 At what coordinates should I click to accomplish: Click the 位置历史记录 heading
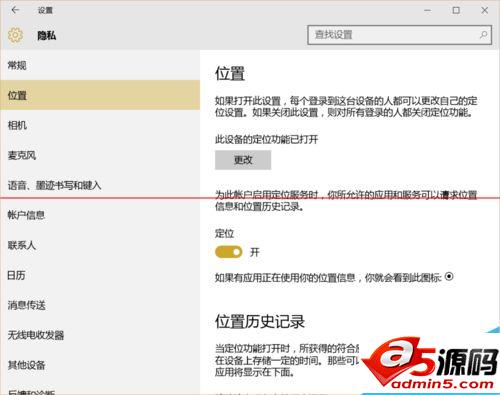coord(260,321)
